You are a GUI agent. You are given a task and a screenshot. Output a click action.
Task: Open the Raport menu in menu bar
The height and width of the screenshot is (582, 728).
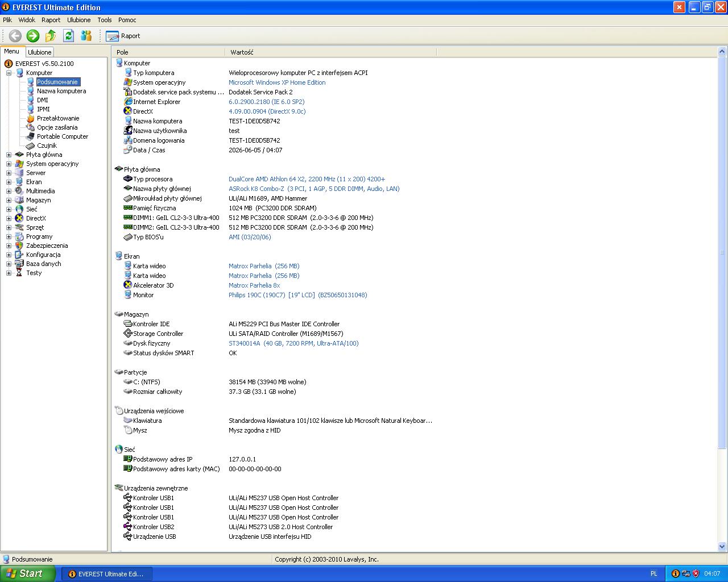[x=51, y=20]
